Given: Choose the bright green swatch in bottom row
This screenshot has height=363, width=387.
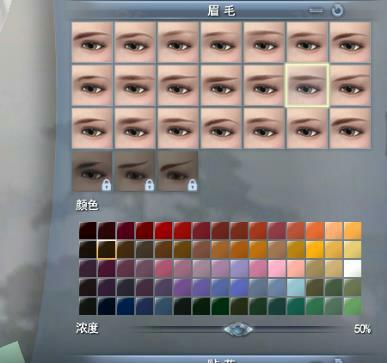Looking at the screenshot, I should click(x=353, y=306).
